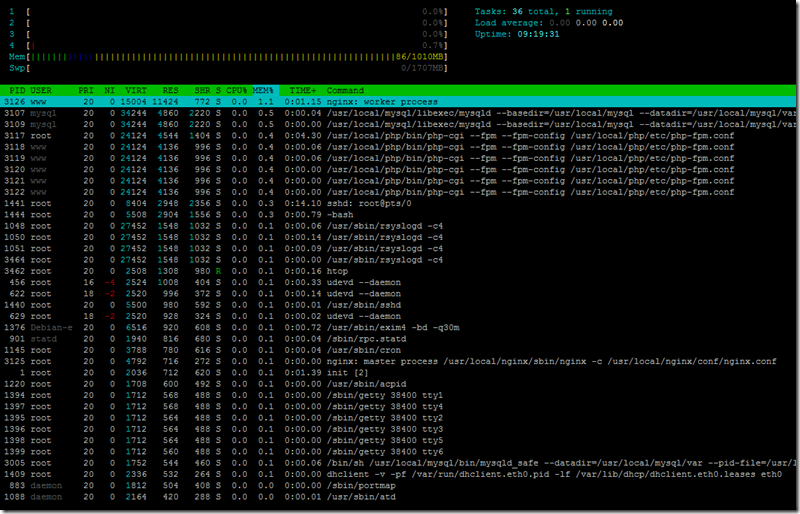Click the Command column header
800x514 pixels.
coord(345,90)
